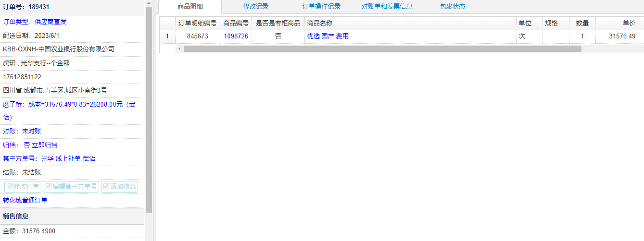Click the 单位 column header
This screenshot has height=241, width=644.
point(529,23)
